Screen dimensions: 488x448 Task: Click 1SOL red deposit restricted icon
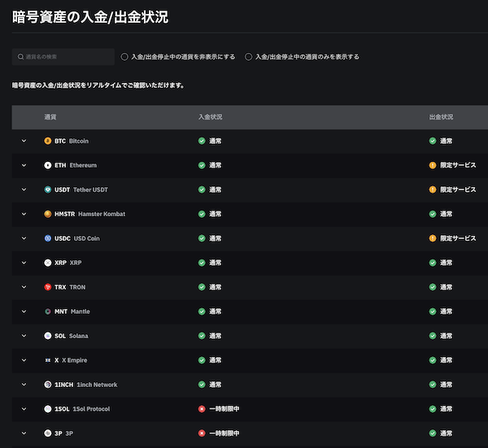click(202, 409)
